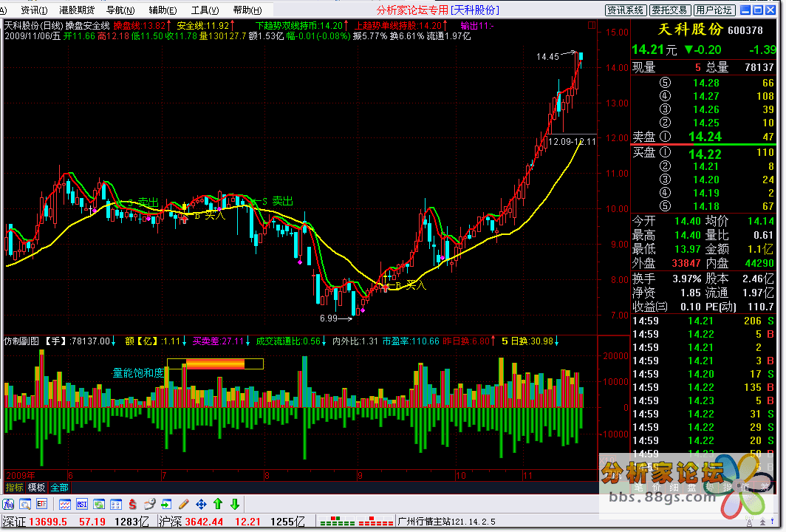Click the 量能饱和度 progress bar
Screen dimensions: 786x532
click(x=215, y=364)
